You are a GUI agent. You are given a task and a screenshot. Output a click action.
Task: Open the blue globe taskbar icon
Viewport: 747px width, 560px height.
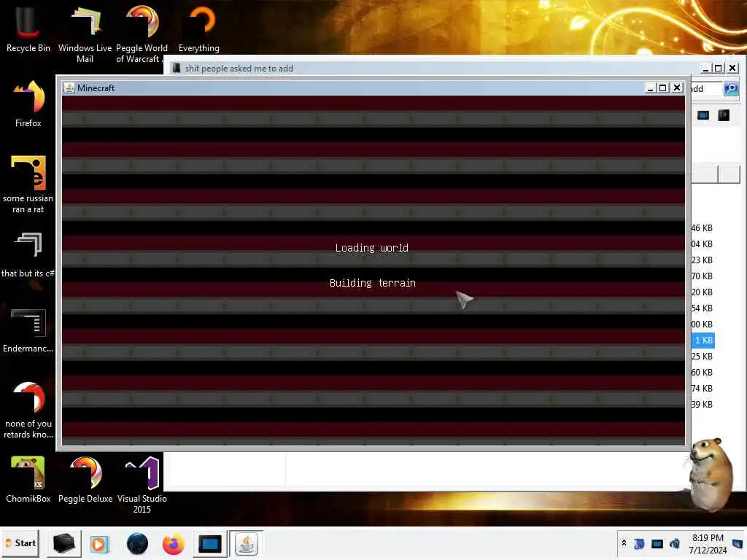click(137, 544)
